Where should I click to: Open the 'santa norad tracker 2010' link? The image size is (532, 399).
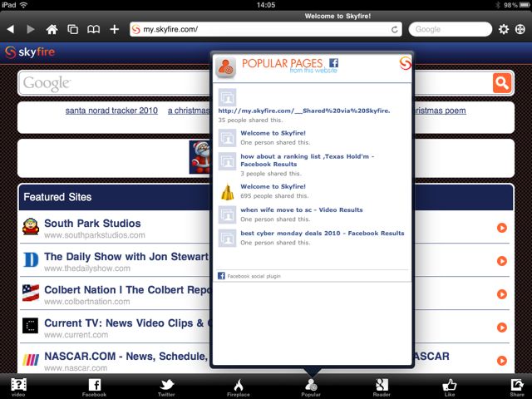[x=111, y=111]
